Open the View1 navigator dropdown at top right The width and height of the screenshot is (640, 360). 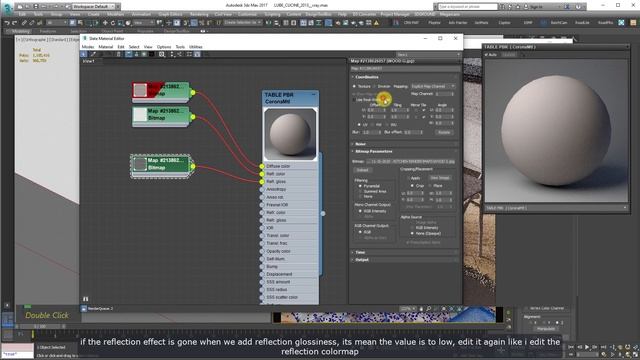(x=429, y=55)
